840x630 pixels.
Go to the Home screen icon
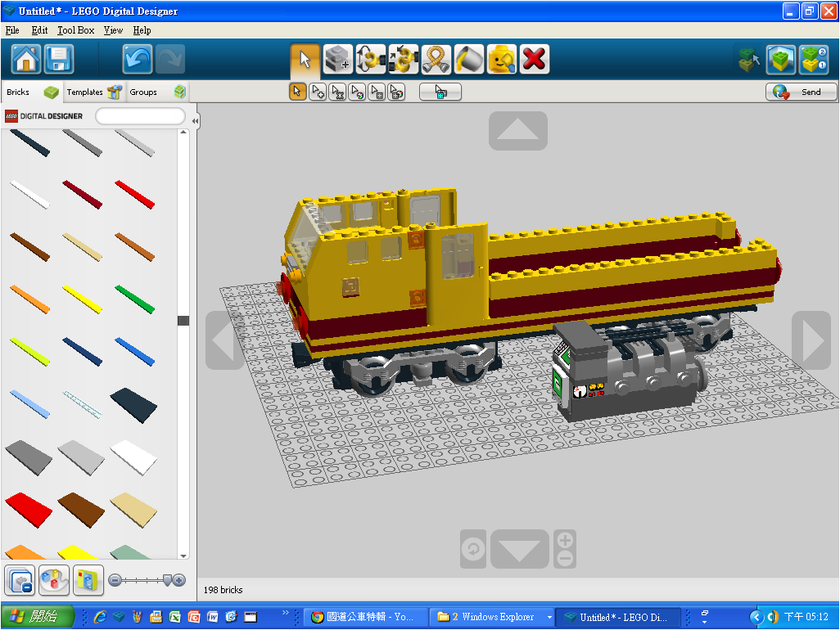click(26, 59)
